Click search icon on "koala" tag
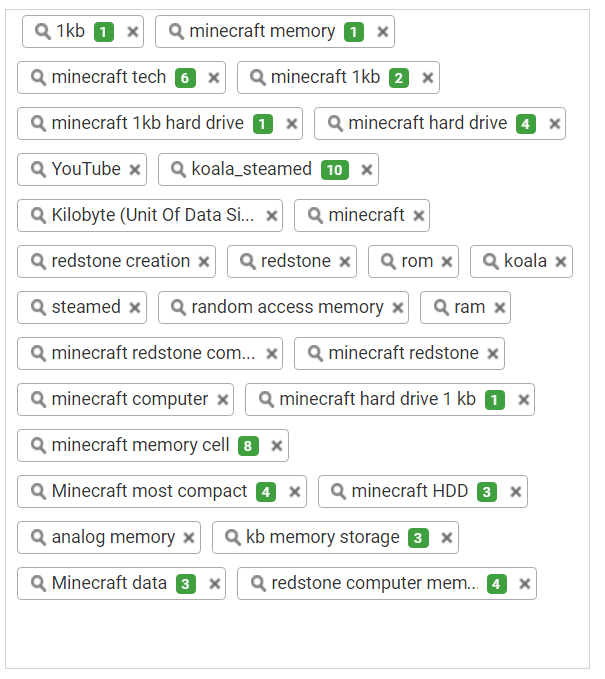Viewport: 605px width, 679px height. point(491,262)
